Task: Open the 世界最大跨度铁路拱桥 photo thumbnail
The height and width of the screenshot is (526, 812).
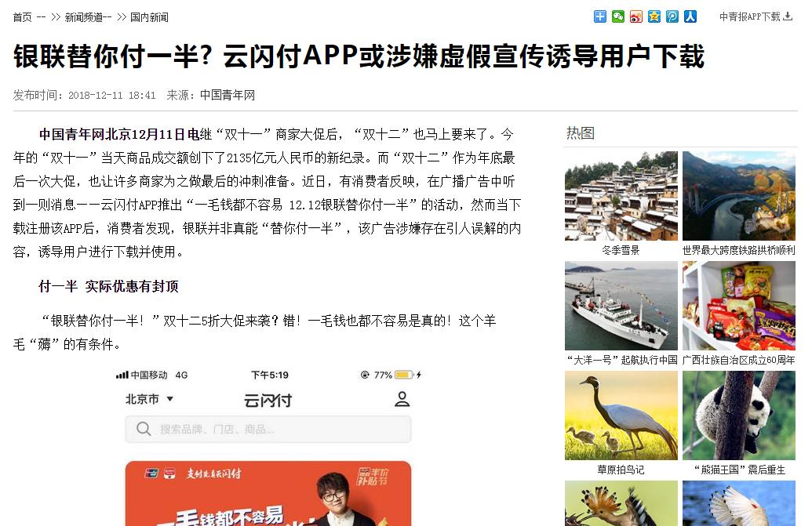Action: [x=739, y=196]
